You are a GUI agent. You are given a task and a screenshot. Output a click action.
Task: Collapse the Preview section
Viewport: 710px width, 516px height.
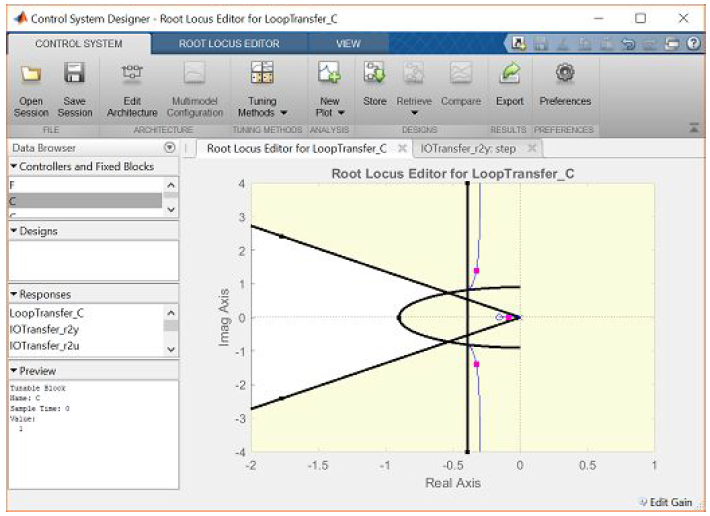[x=13, y=370]
